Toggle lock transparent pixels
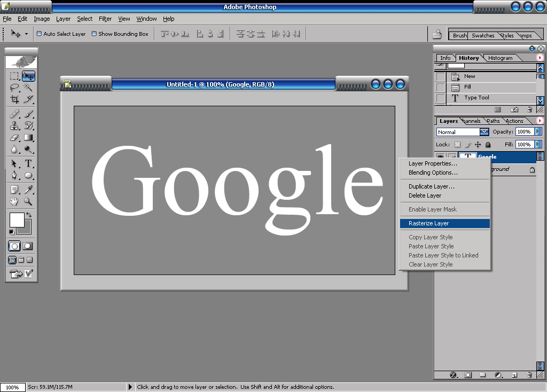The image size is (547, 392). (x=457, y=144)
